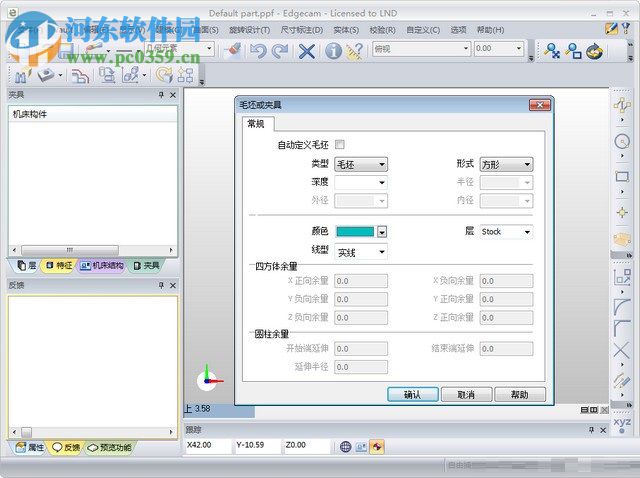Image resolution: width=640 pixels, height=478 pixels.
Task: Open the 层 dropdown showing Stock
Action: [x=506, y=232]
